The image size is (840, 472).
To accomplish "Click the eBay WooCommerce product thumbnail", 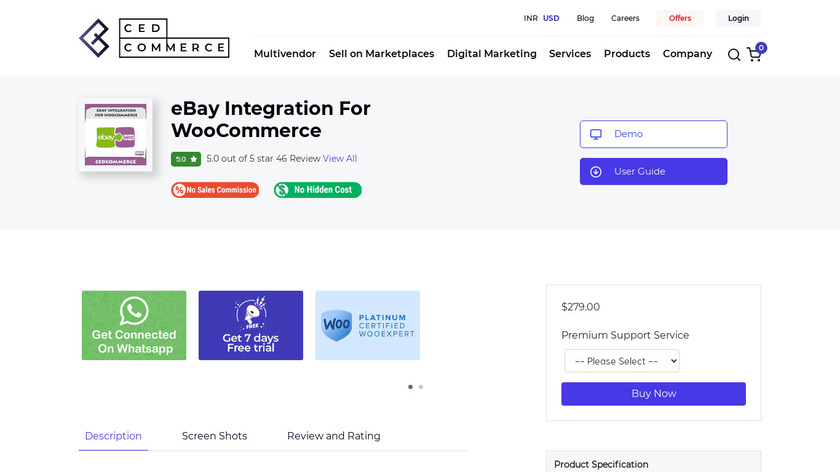I will pyautogui.click(x=116, y=134).
